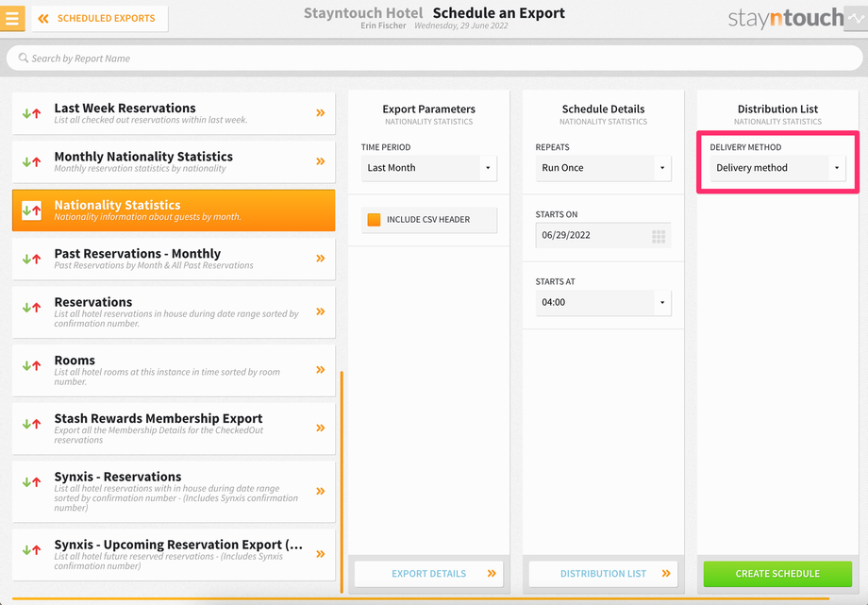This screenshot has width=868, height=605.
Task: Select Past Reservations - Monthly title
Action: point(138,254)
